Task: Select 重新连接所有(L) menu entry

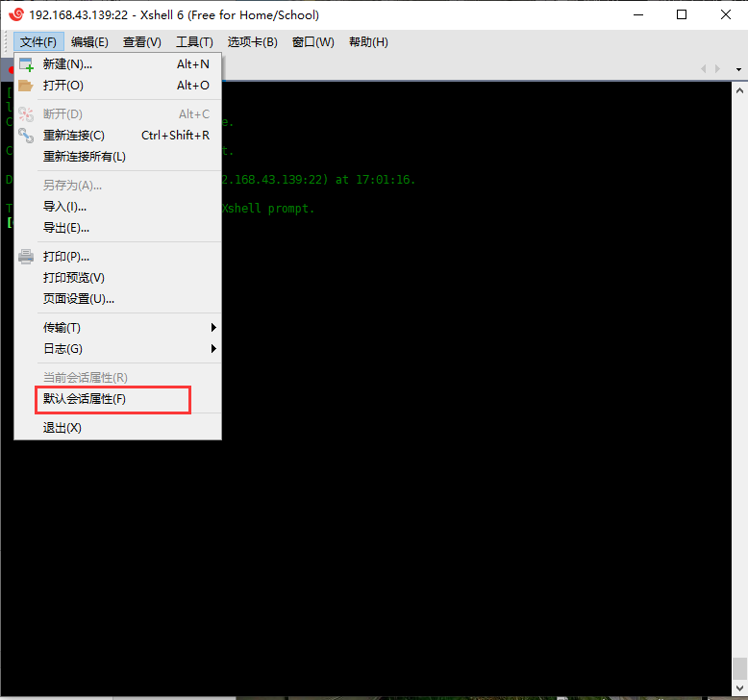Action: [x=118, y=157]
